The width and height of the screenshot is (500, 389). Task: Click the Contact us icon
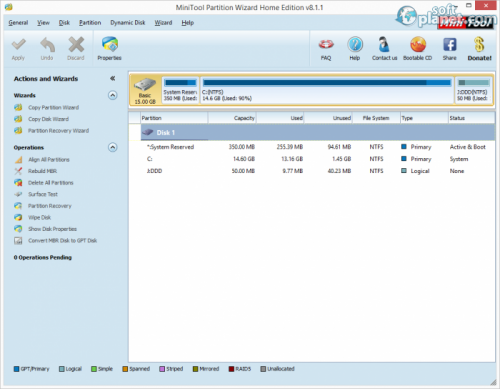(384, 45)
